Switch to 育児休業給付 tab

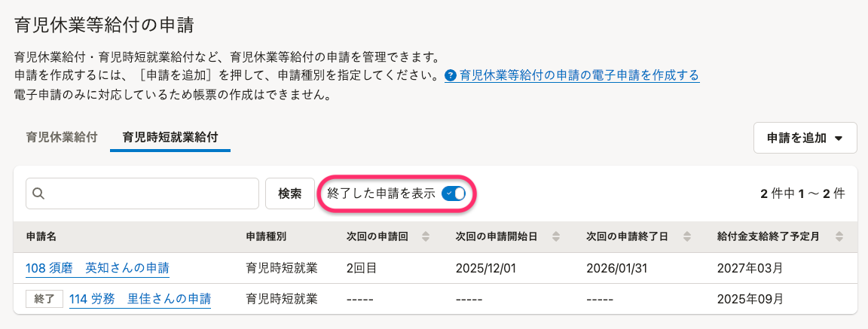62,137
